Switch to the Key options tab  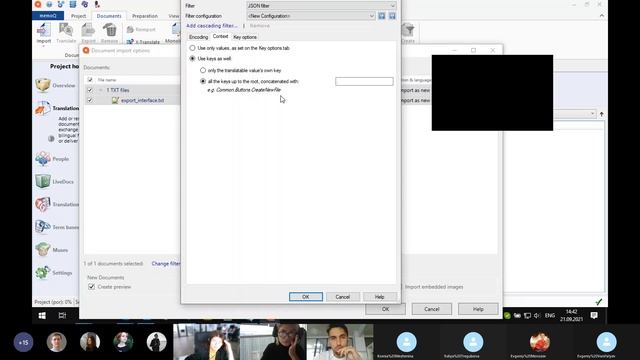(245, 37)
